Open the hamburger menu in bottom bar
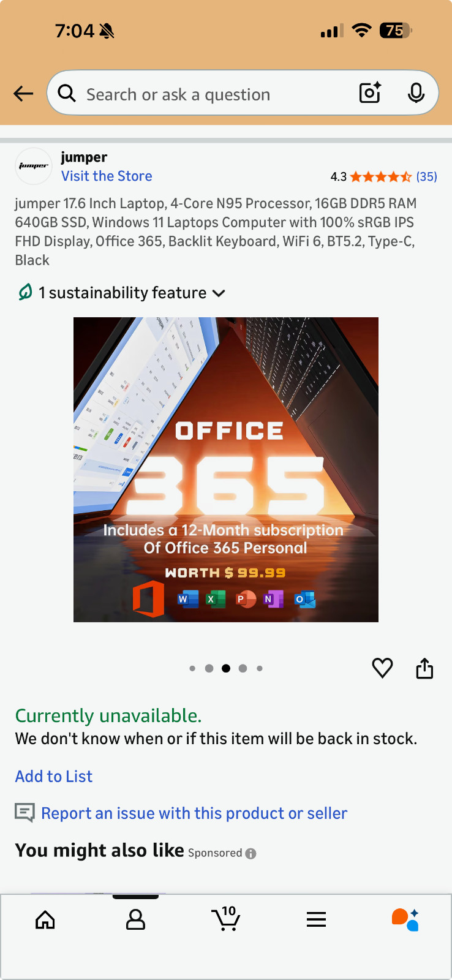 (316, 919)
